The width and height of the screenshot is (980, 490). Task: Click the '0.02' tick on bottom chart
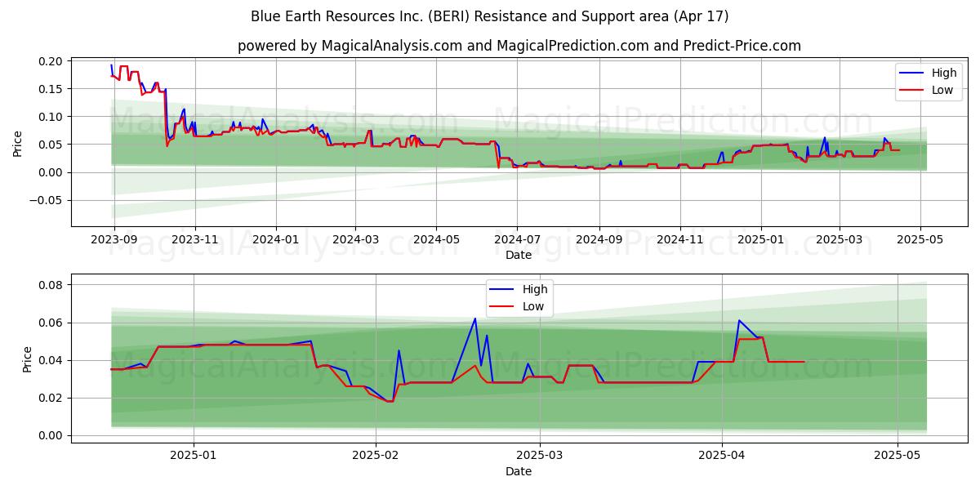coord(51,398)
